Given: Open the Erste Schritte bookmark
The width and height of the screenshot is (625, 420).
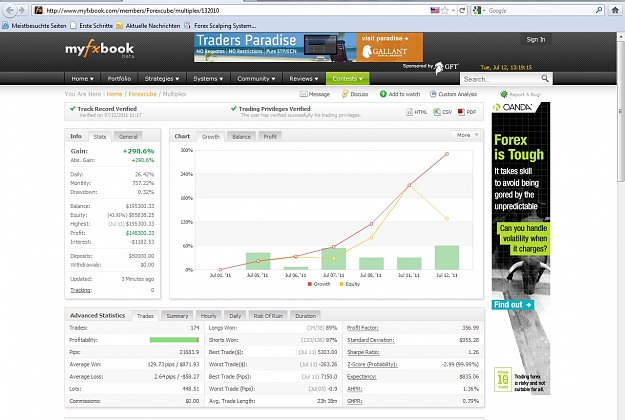Looking at the screenshot, I should (92, 26).
